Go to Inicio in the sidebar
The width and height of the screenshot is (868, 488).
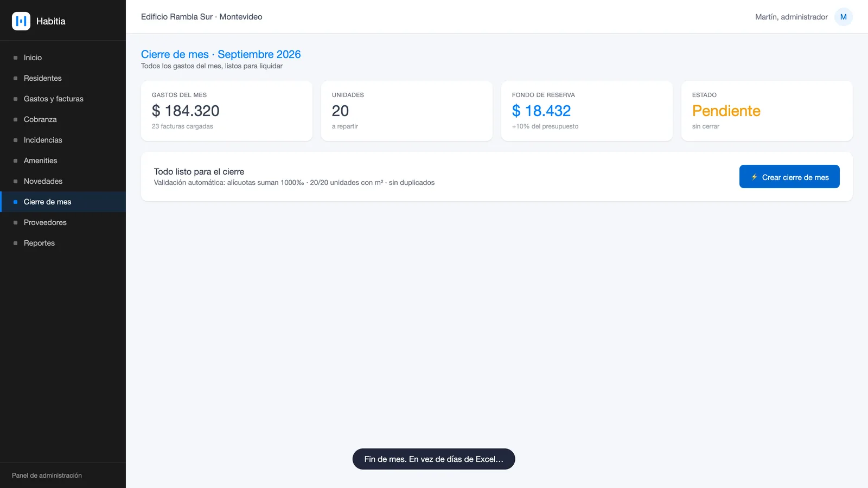(63, 57)
